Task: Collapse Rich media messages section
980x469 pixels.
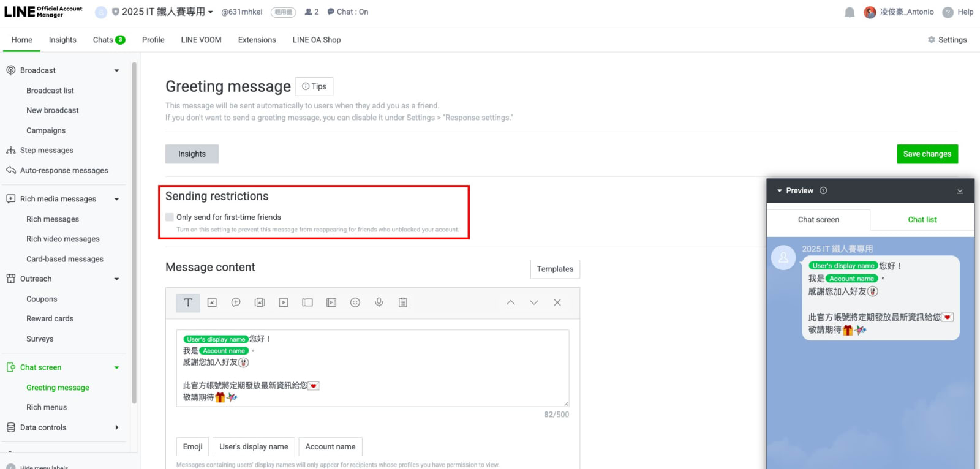Action: (116, 199)
